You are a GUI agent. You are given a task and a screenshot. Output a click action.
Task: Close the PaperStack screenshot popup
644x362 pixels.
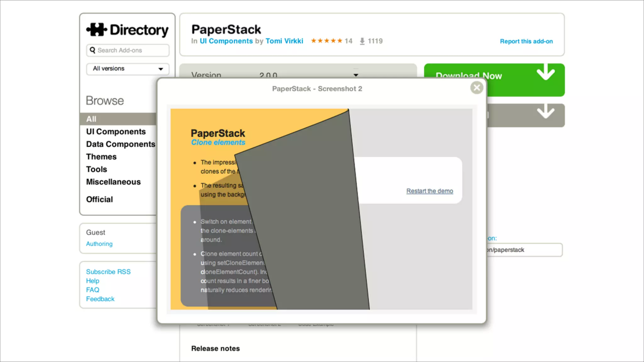[x=477, y=88]
